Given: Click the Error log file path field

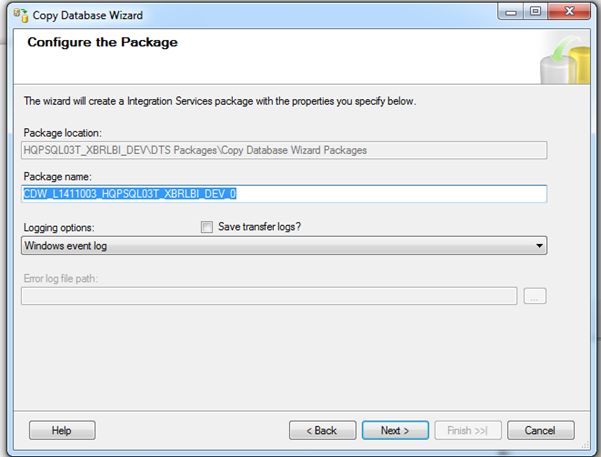Looking at the screenshot, I should tap(268, 296).
